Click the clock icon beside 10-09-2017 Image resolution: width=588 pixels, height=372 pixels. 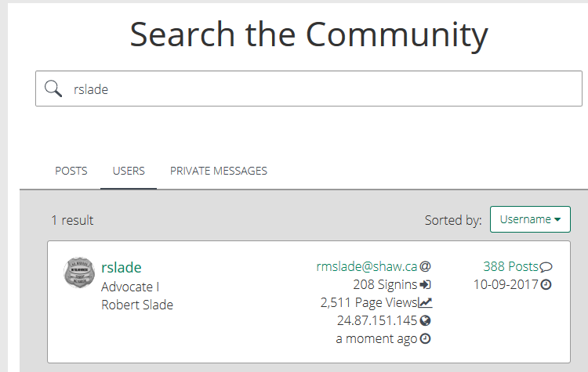click(x=546, y=285)
